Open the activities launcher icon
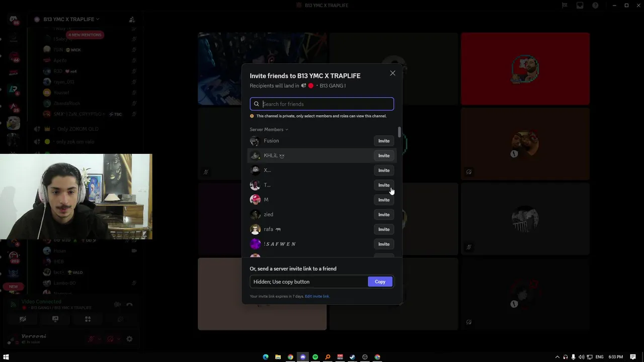This screenshot has width=644, height=362. (x=88, y=319)
